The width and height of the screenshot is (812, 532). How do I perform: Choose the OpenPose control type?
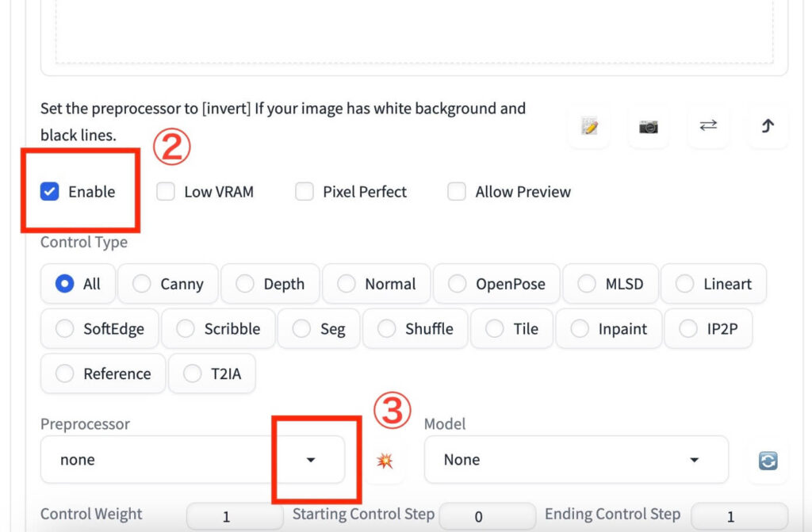point(457,284)
